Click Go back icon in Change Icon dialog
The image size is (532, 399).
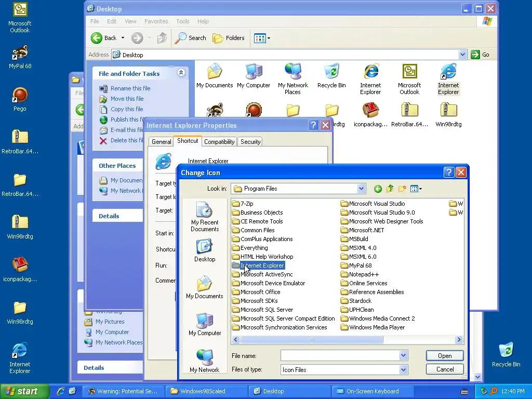click(x=378, y=189)
